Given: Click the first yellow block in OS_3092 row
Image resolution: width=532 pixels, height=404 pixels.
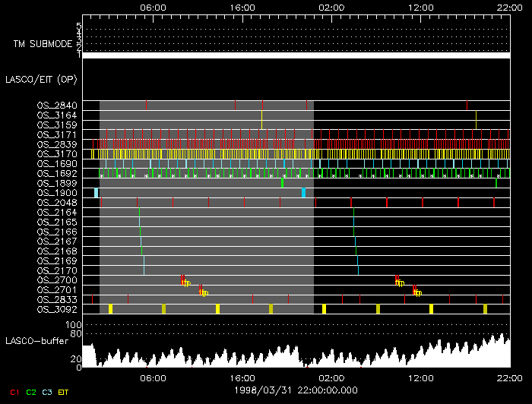Looking at the screenshot, I should coord(111,308).
